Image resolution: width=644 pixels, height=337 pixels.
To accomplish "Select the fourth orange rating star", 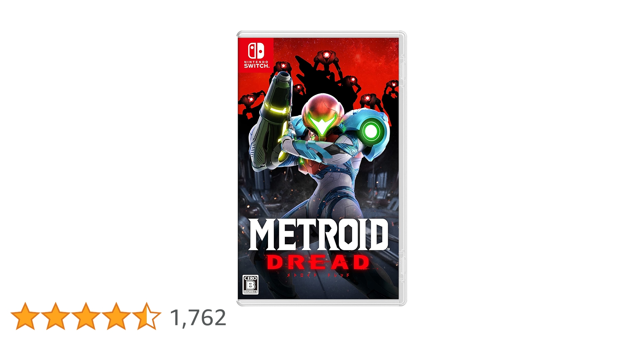I will (116, 316).
